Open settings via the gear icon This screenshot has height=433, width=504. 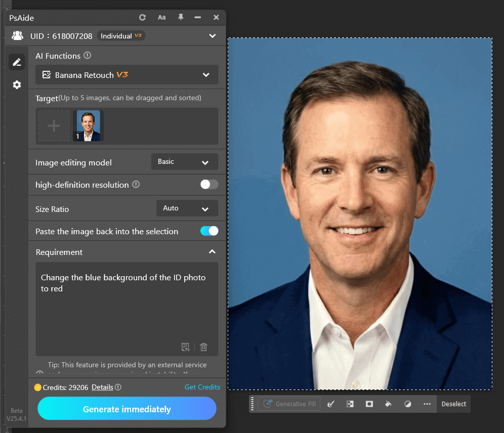[x=17, y=84]
